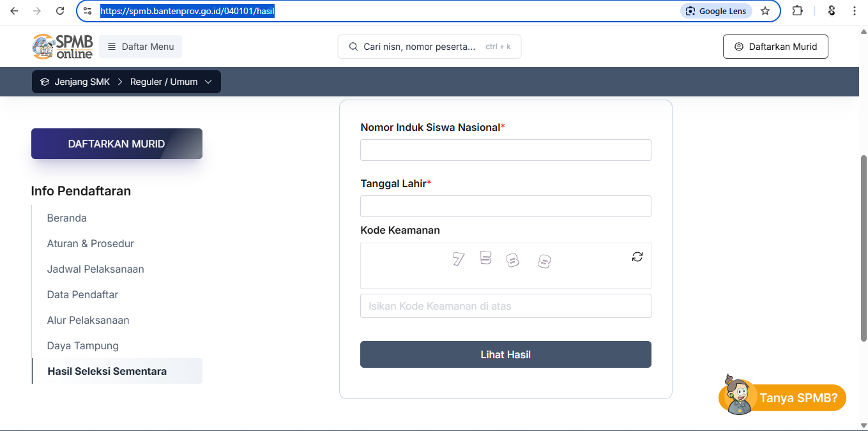
Task: View site information icon in address bar
Action: pos(88,11)
